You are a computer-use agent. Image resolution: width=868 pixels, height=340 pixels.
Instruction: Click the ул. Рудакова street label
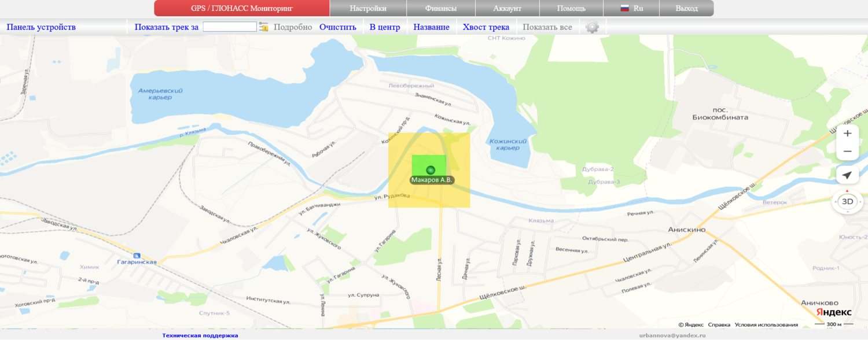[x=392, y=197]
